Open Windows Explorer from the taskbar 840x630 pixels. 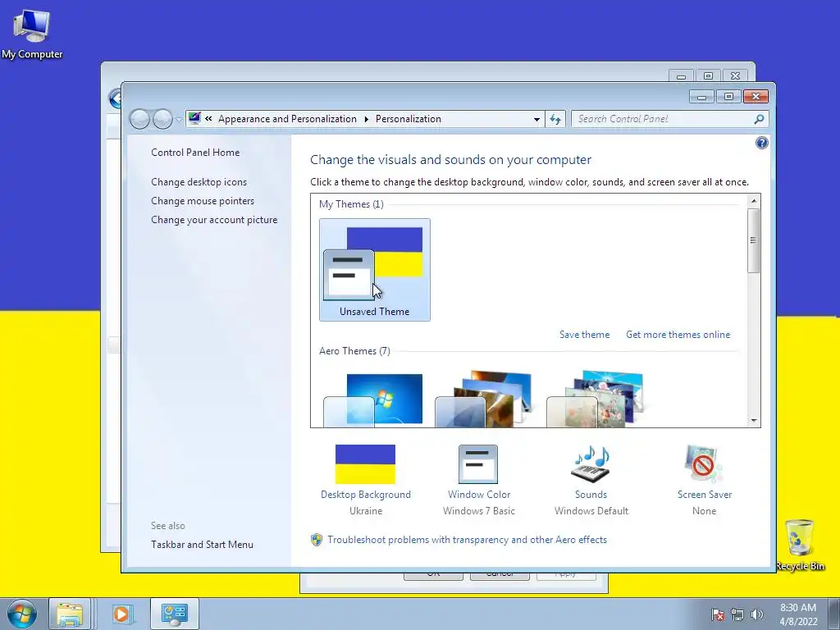point(71,614)
